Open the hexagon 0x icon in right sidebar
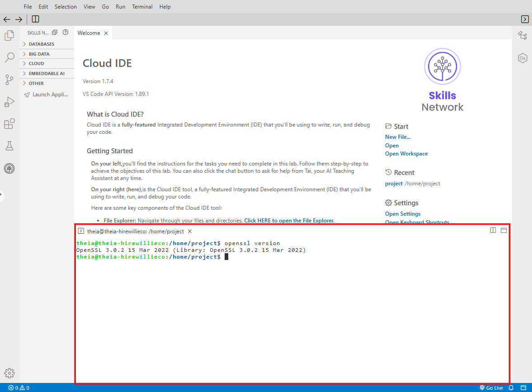 coord(523,58)
